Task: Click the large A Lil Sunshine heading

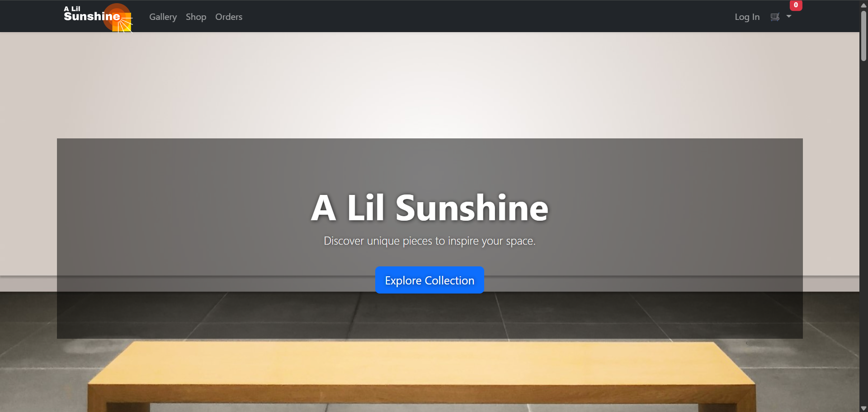Action: pyautogui.click(x=429, y=208)
